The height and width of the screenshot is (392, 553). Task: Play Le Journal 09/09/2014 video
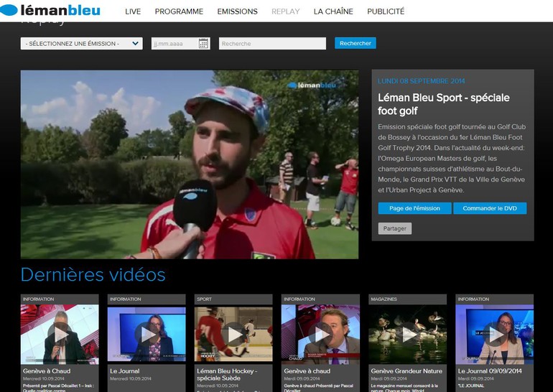click(494, 335)
